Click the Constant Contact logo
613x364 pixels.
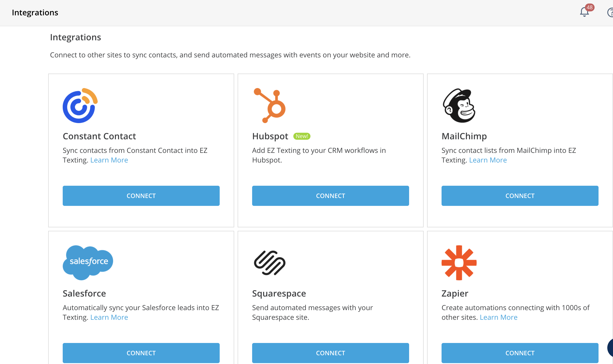click(80, 106)
